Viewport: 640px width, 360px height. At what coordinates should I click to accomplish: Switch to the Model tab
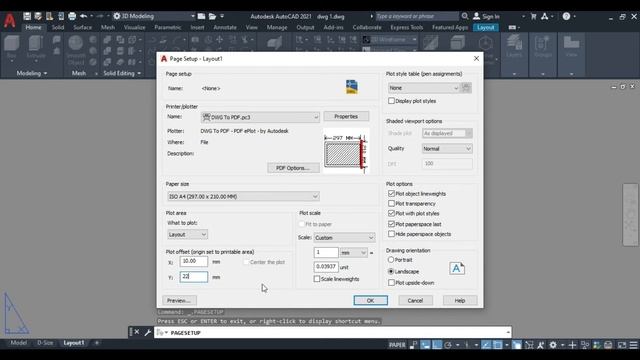(18, 343)
